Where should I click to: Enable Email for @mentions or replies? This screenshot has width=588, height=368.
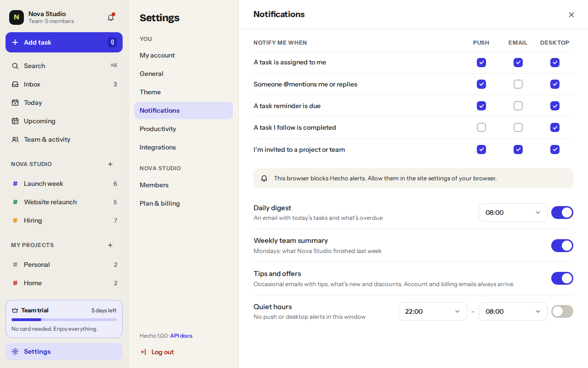518,84
